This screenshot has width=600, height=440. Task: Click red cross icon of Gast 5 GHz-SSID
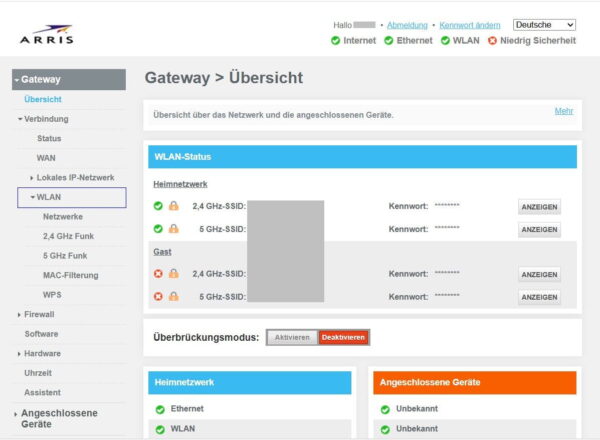click(x=158, y=297)
